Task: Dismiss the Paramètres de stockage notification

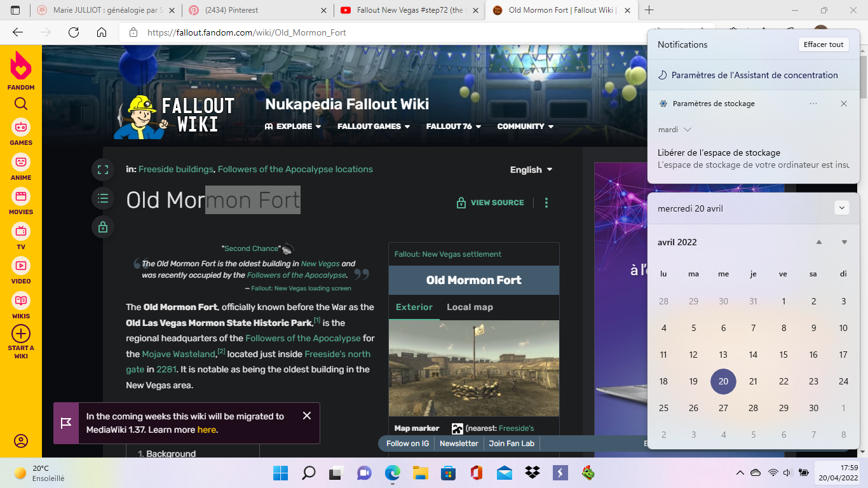Action: tap(844, 104)
